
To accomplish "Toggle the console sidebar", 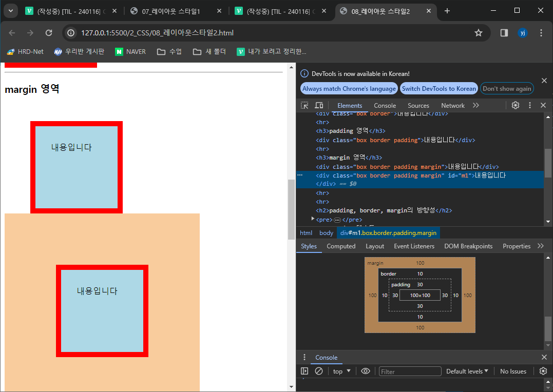I will tap(304, 371).
